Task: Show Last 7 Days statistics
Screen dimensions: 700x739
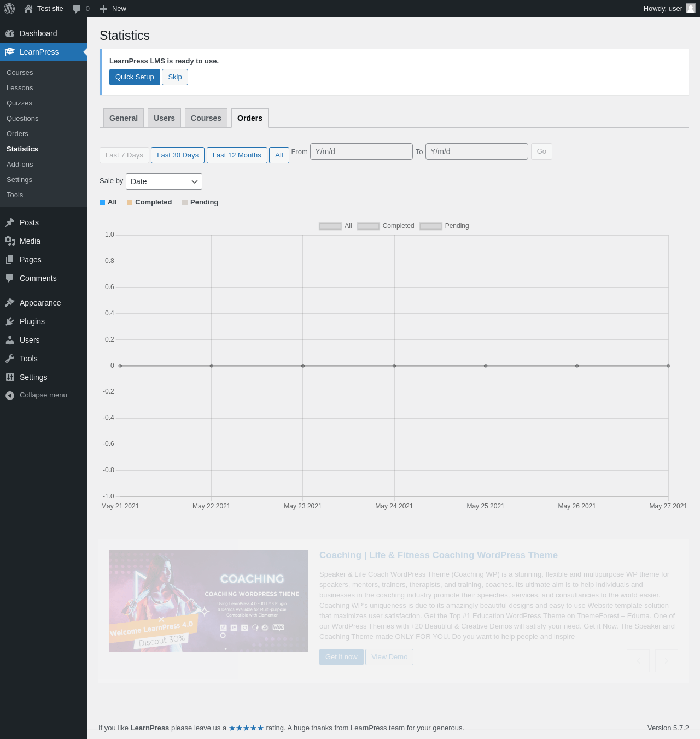Action: coord(124,155)
